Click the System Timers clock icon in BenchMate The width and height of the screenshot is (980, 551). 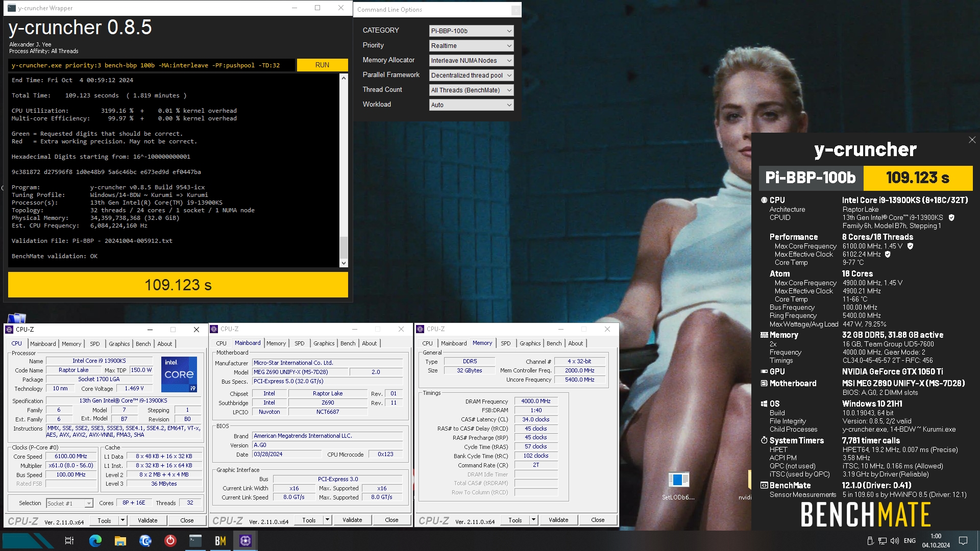(764, 440)
